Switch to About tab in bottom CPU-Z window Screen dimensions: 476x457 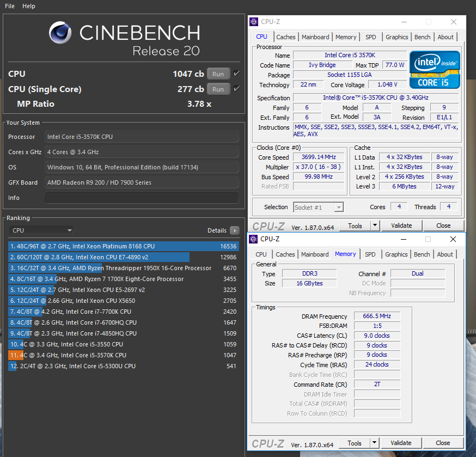(x=445, y=254)
